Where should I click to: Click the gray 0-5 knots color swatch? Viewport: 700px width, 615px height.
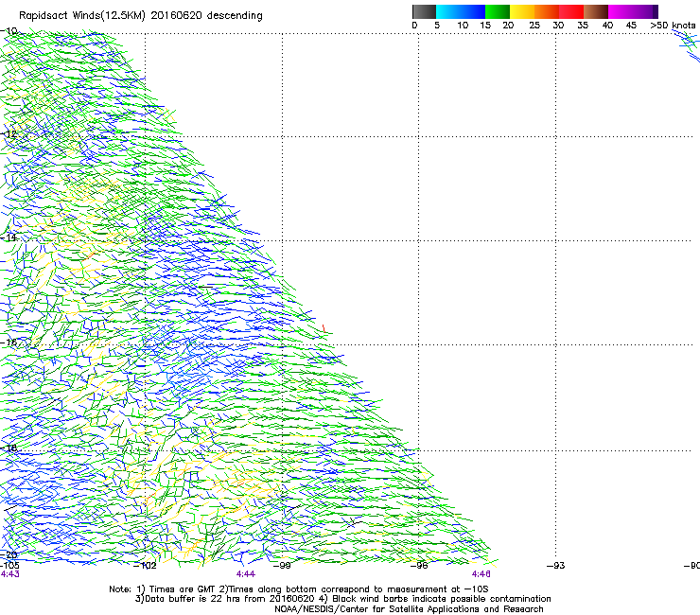click(x=424, y=11)
